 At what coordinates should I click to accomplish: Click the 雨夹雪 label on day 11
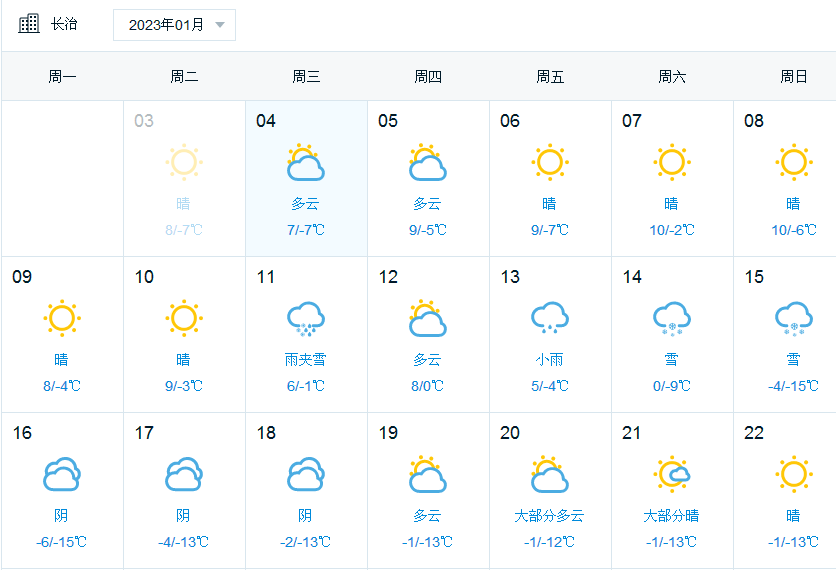pyautogui.click(x=306, y=359)
